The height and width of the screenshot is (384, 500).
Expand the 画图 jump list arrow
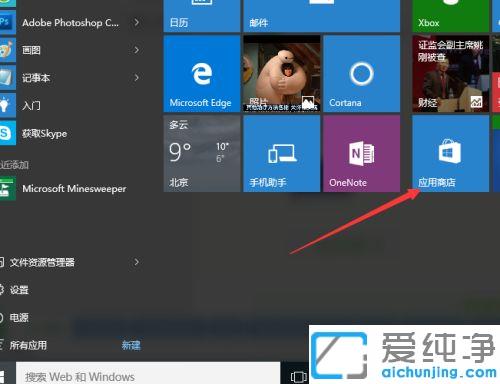point(136,50)
